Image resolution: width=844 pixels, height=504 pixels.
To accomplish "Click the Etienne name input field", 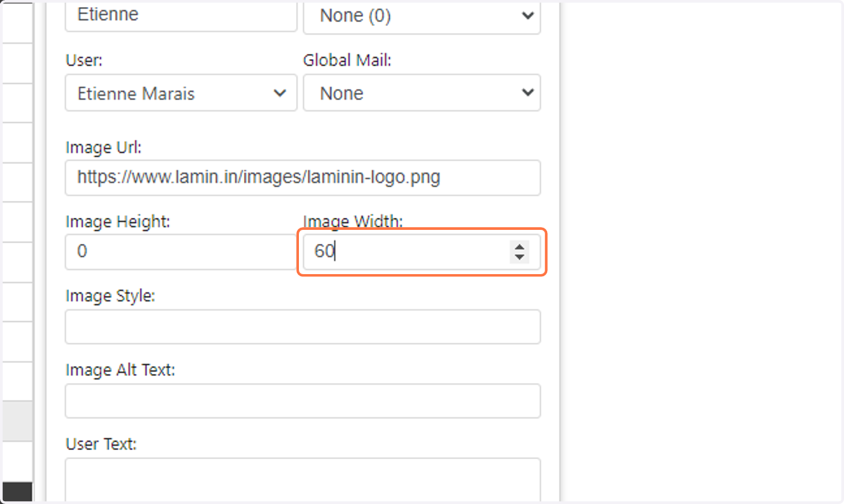I will pos(181,15).
